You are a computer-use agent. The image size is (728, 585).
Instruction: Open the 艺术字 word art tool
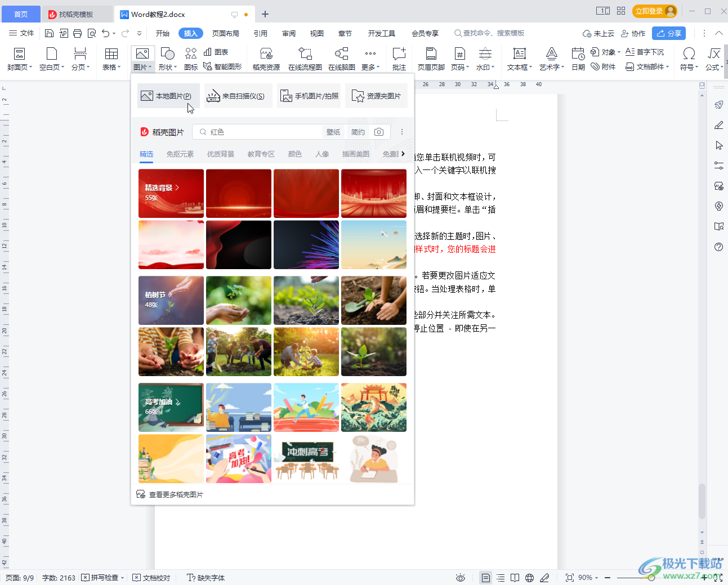click(x=552, y=59)
